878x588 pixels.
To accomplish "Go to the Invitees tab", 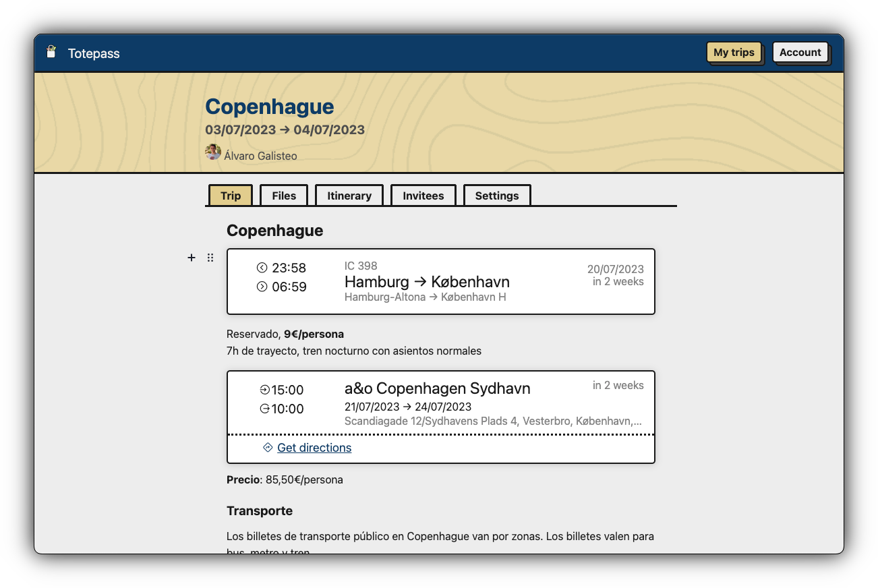I will click(x=423, y=196).
